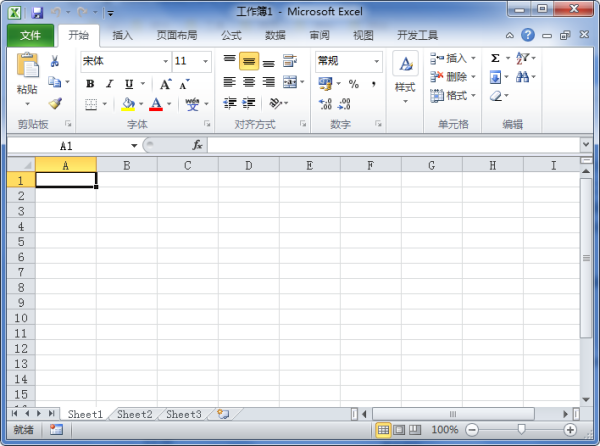
Task: Open the number format 常规 dropdown
Action: pyautogui.click(x=377, y=61)
